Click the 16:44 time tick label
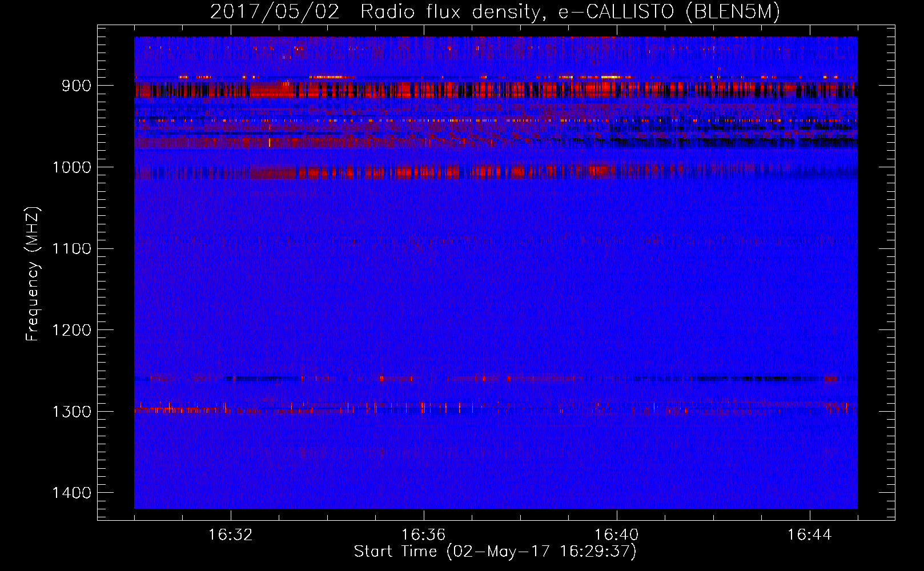 pyautogui.click(x=810, y=535)
